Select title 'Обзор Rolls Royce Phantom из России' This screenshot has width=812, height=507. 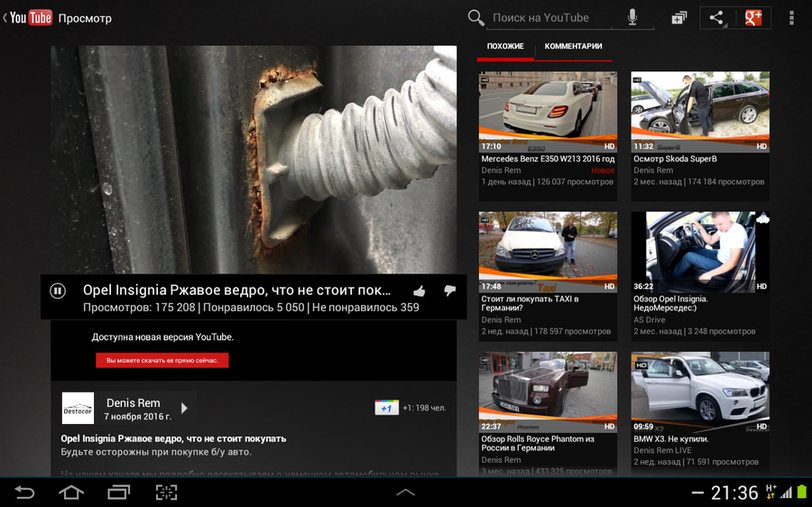[x=538, y=443]
